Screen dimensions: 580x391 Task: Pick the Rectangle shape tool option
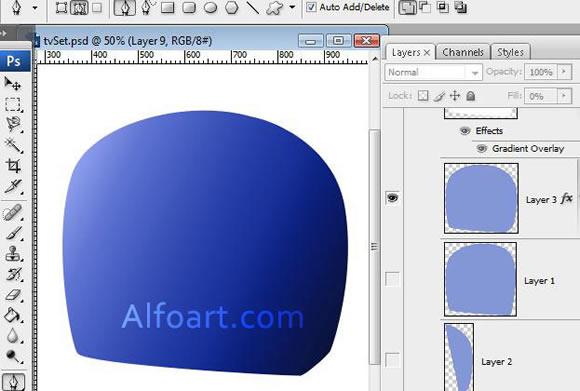click(168, 8)
